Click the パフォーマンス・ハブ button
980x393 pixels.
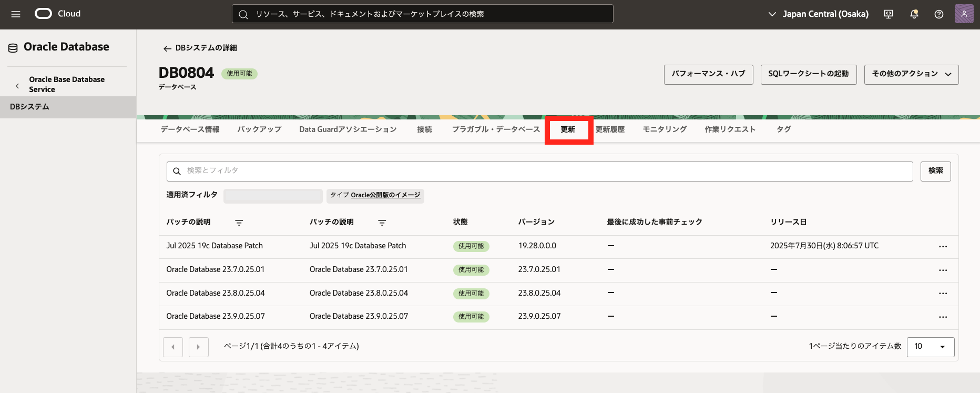(x=708, y=74)
